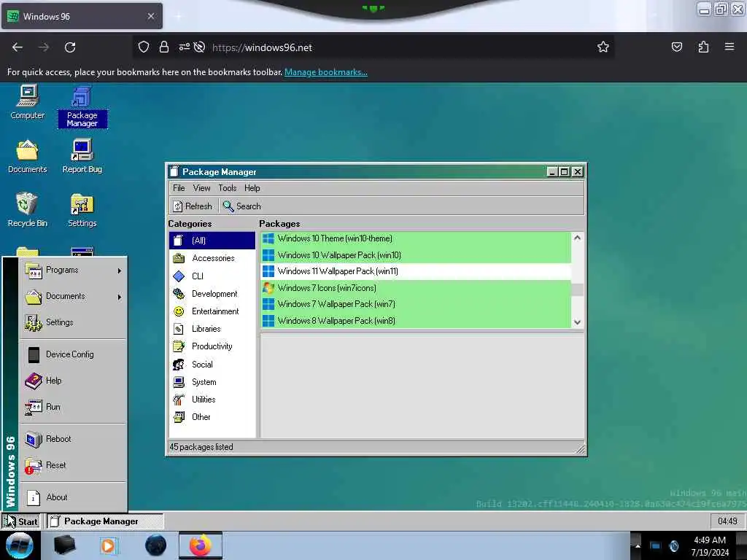Select the Productivity category

[212, 346]
